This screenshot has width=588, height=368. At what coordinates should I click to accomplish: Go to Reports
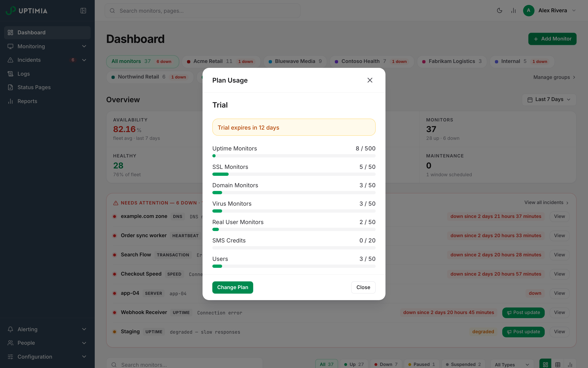[47, 101]
